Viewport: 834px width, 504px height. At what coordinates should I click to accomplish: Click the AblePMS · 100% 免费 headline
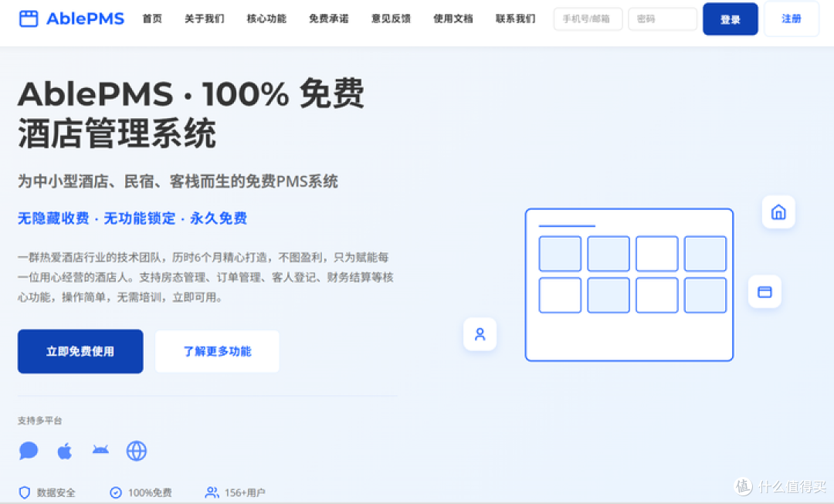tap(191, 94)
